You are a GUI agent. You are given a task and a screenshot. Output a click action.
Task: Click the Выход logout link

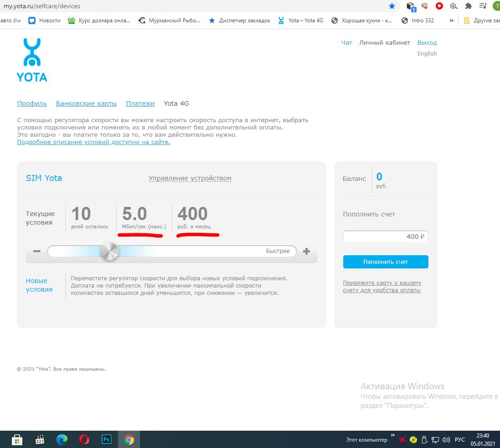tap(427, 42)
